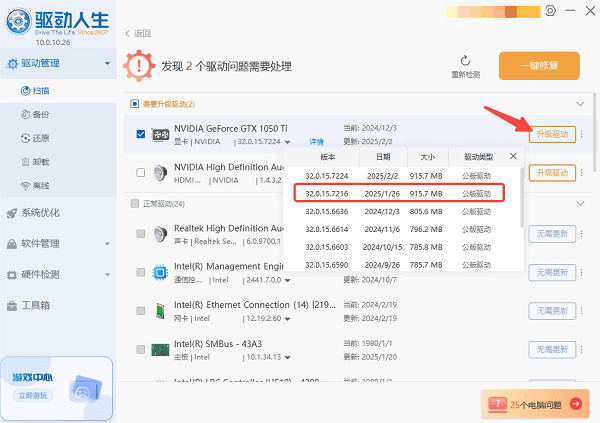Click the 一键修复 orange button
Image resolution: width=600 pixels, height=423 pixels.
[x=539, y=66]
